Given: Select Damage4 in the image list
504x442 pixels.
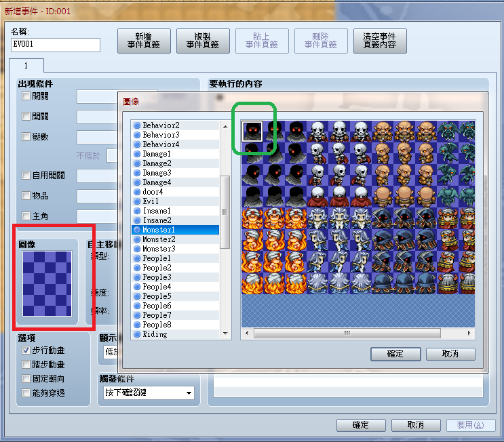Looking at the screenshot, I should (x=175, y=182).
